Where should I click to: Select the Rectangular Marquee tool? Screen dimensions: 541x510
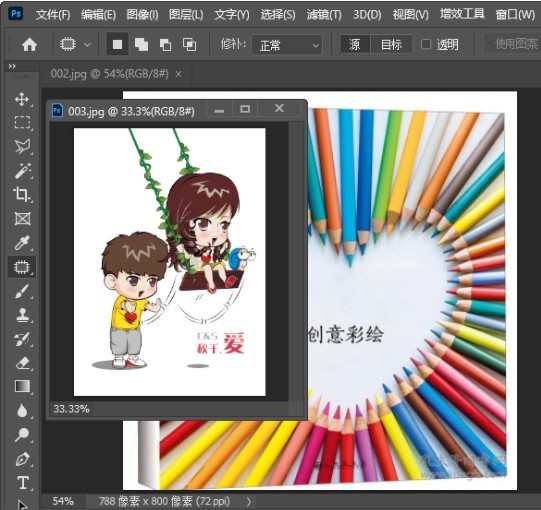click(22, 122)
